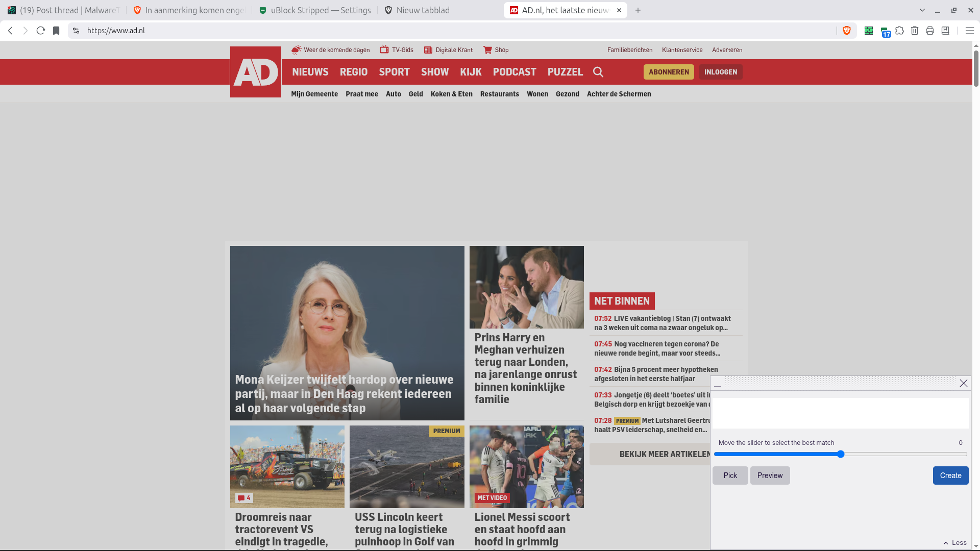Open the Koken & Eten link
Screen dimensions: 980x551
pos(452,94)
